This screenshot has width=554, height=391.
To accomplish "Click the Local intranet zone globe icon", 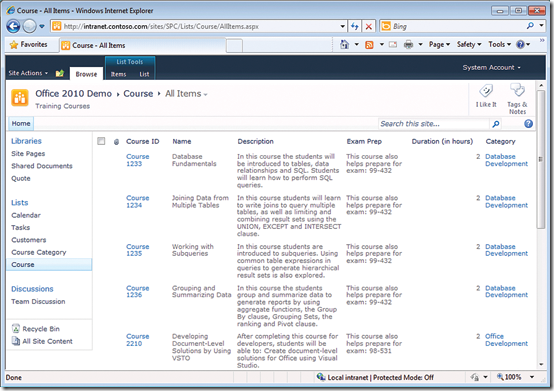I will click(320, 377).
